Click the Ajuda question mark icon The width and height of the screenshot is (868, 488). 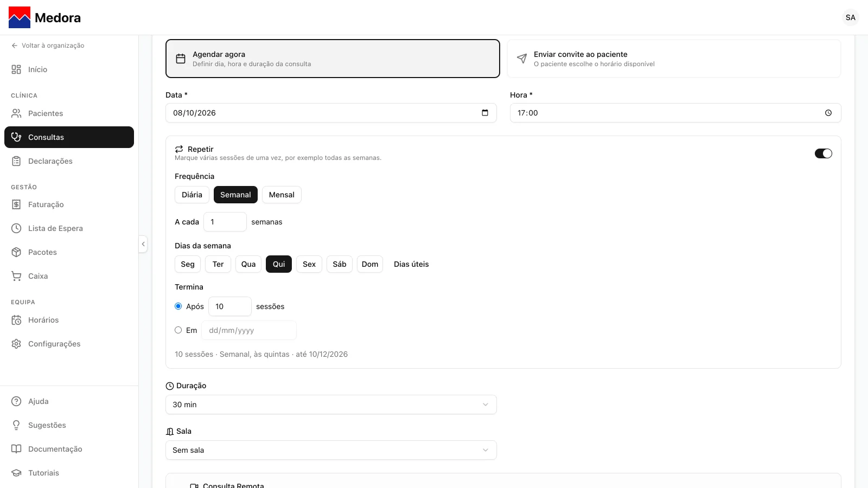tap(16, 401)
